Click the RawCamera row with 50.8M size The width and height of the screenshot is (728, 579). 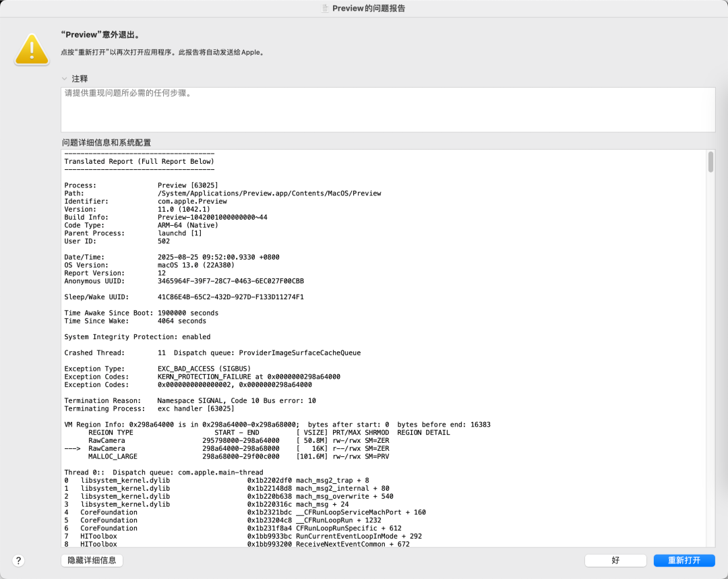point(239,440)
